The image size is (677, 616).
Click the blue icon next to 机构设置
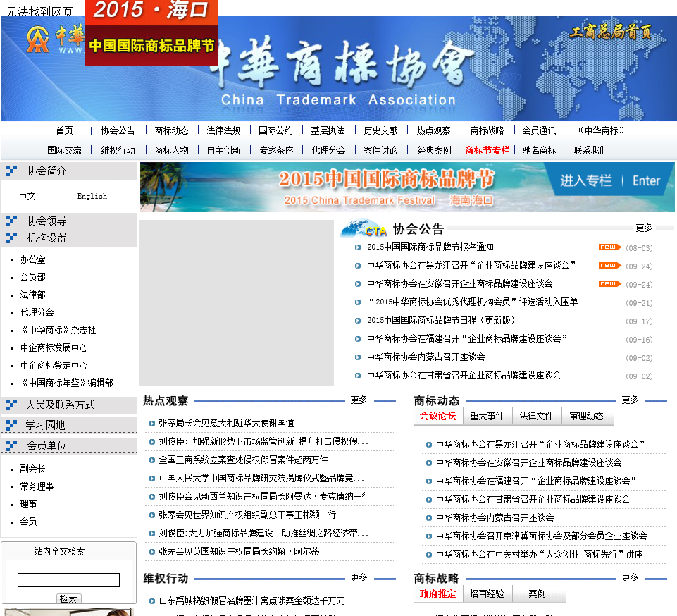(x=12, y=238)
